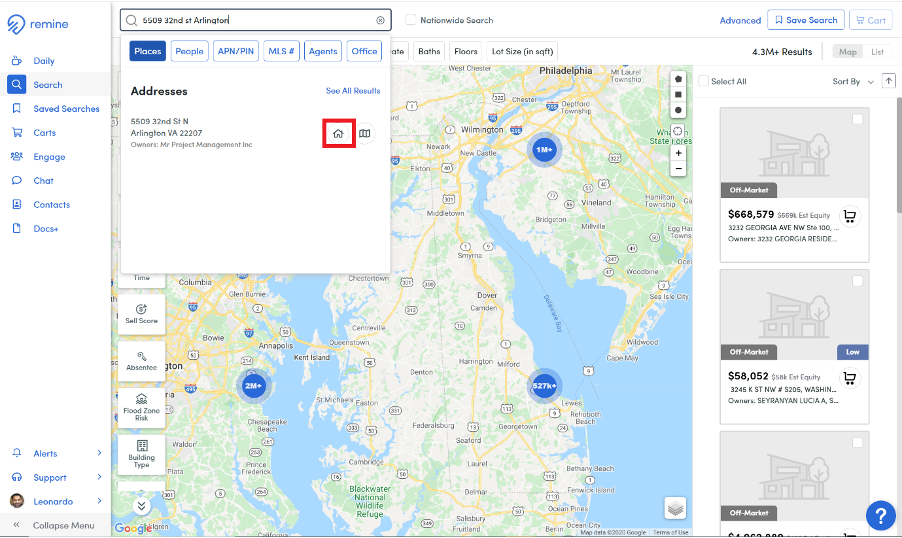Open the Sell Score filter
Screen dimensions: 902x538
pos(142,314)
